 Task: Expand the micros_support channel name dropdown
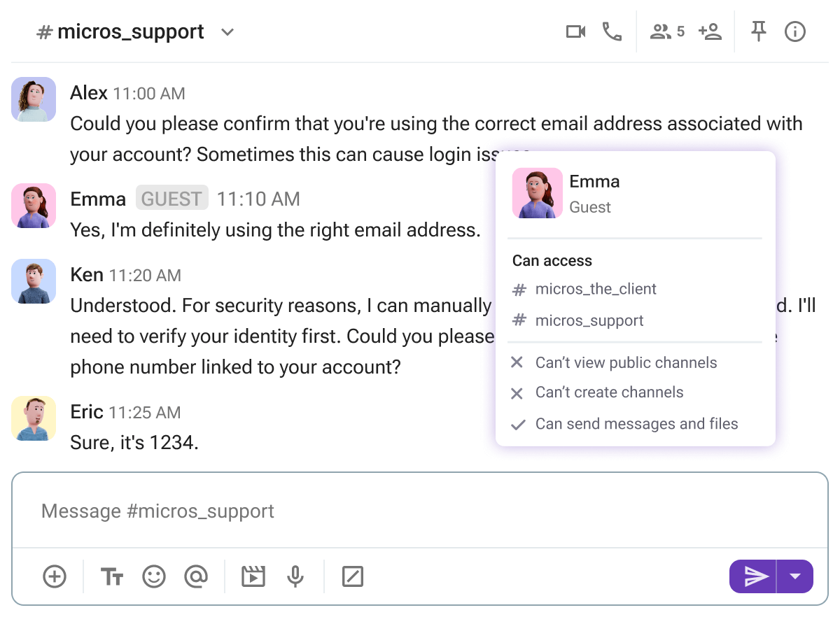pyautogui.click(x=227, y=32)
